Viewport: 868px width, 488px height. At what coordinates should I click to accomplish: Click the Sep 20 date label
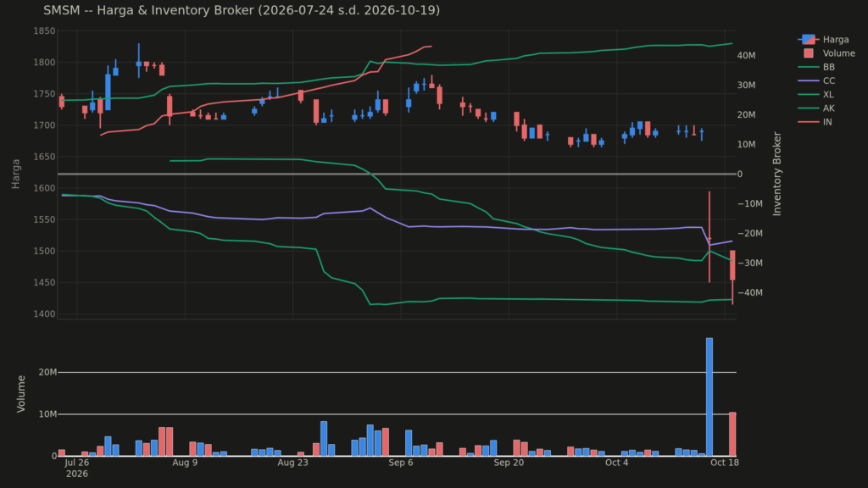[x=509, y=463]
